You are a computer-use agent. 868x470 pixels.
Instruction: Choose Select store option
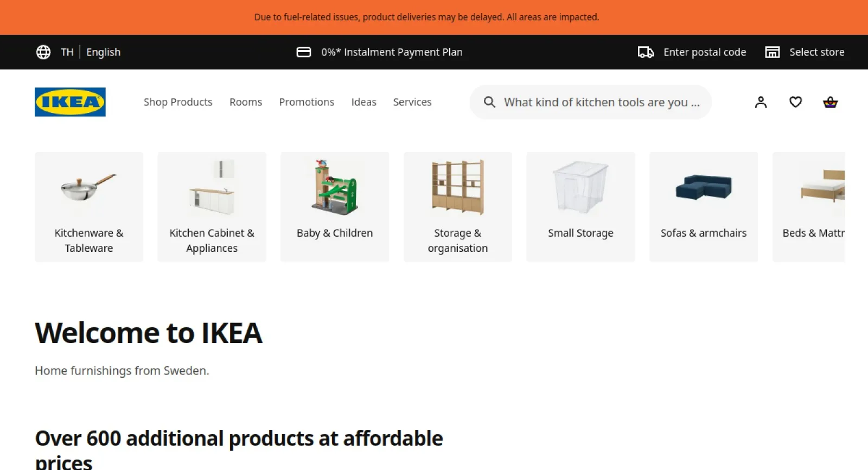[817, 52]
